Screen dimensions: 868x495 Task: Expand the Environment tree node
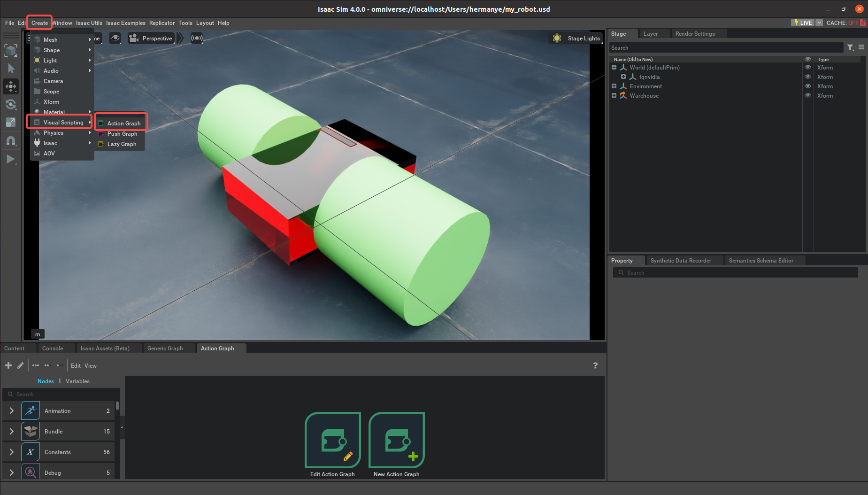tap(614, 86)
